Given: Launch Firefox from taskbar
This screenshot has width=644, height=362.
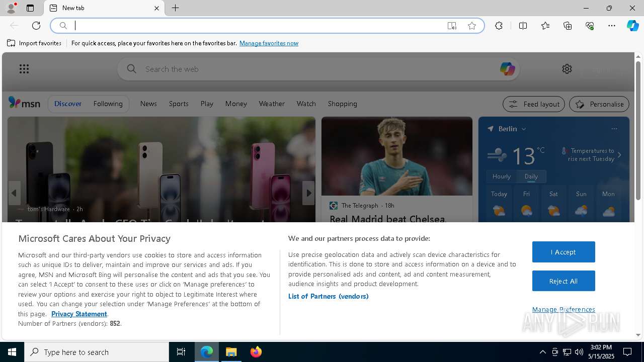Looking at the screenshot, I should pyautogui.click(x=256, y=352).
